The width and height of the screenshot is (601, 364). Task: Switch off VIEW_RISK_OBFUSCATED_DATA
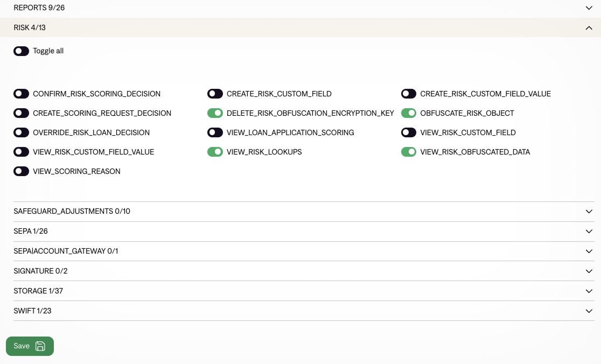click(x=409, y=152)
